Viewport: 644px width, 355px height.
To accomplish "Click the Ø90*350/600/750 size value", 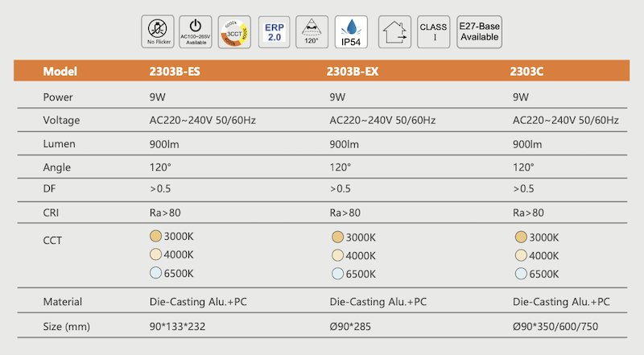I will click(561, 328).
